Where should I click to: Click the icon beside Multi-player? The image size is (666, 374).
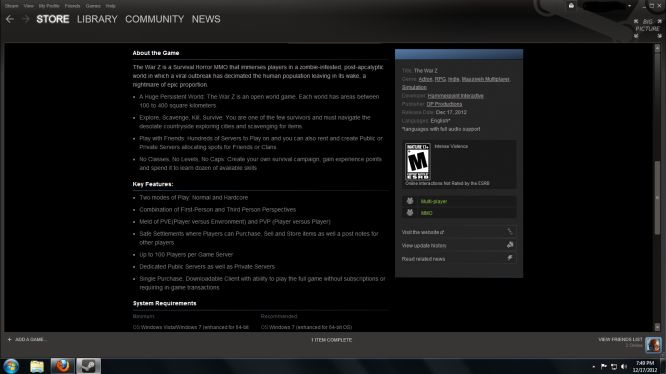coord(410,201)
